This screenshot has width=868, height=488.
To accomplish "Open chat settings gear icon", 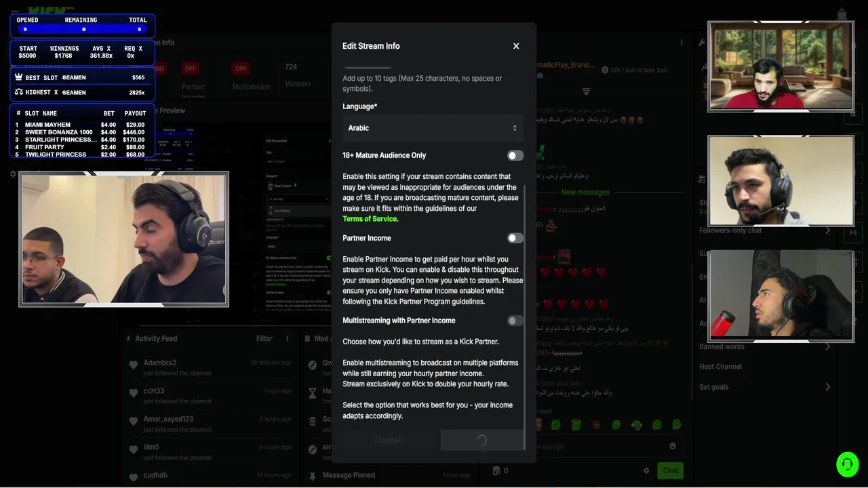I will [646, 470].
